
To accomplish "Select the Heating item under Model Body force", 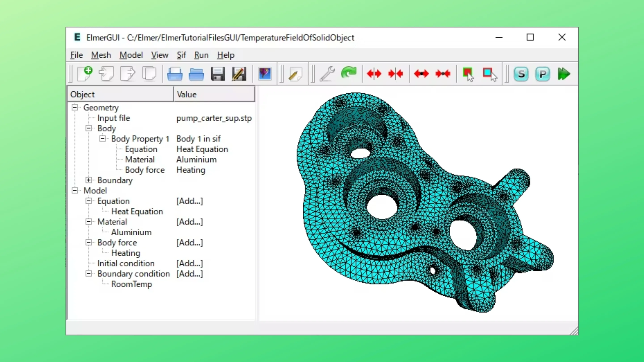I will (126, 253).
